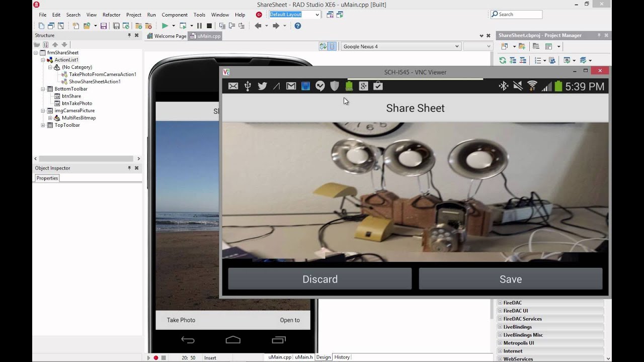Image resolution: width=644 pixels, height=362 pixels.
Task: Pin the Structure panel
Action: click(x=129, y=35)
